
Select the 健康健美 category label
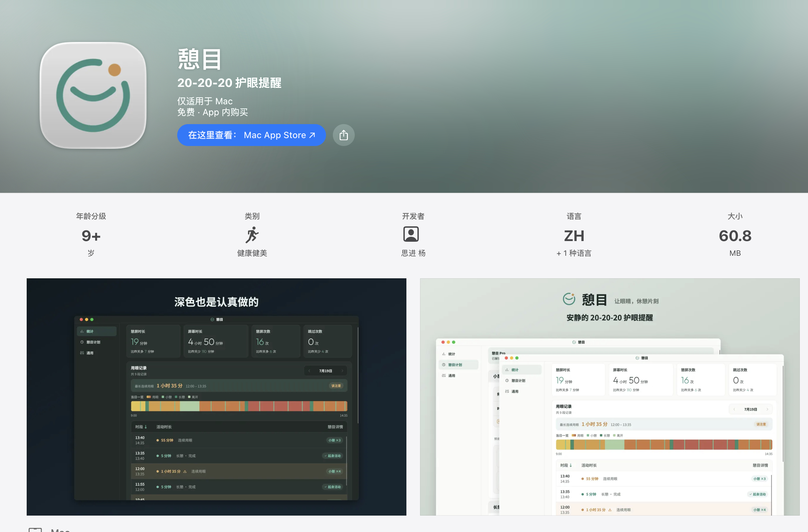coord(252,253)
